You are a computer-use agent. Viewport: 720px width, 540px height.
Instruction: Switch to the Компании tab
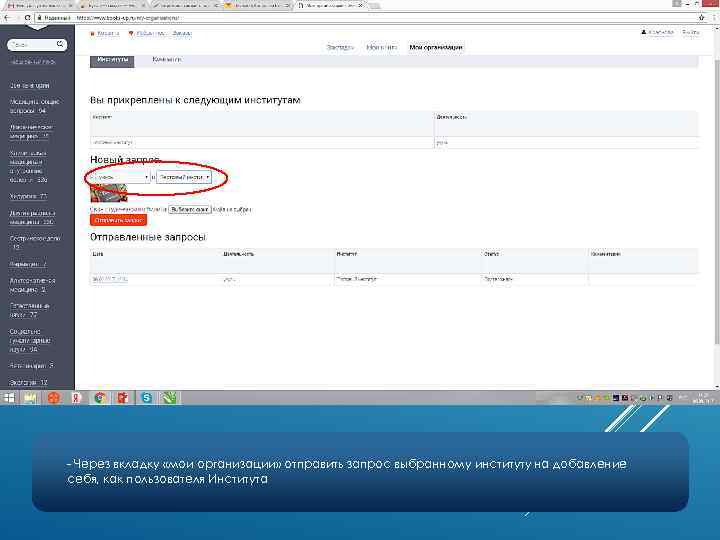(167, 60)
